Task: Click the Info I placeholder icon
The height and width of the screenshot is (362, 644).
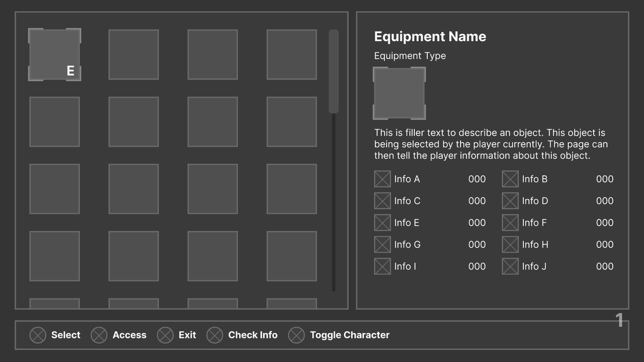Action: 382,266
